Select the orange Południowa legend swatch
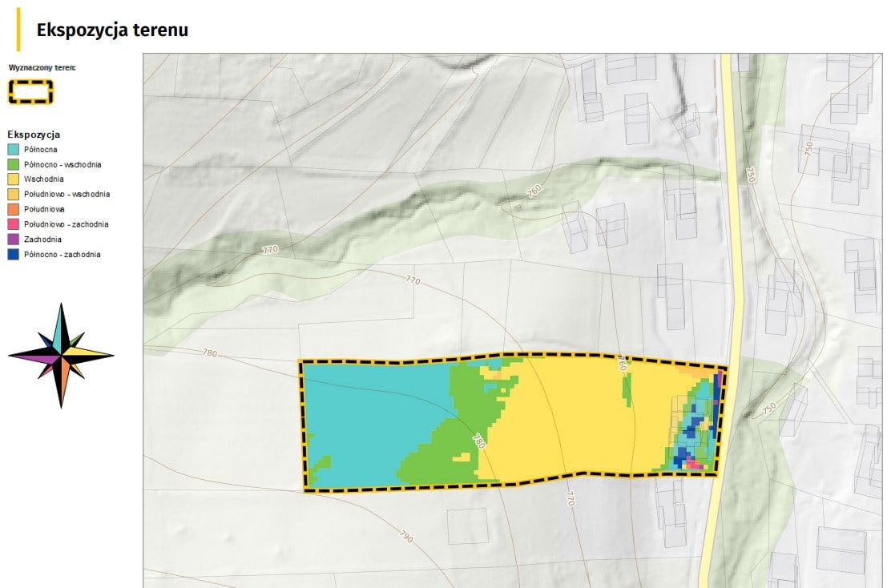 14,209
